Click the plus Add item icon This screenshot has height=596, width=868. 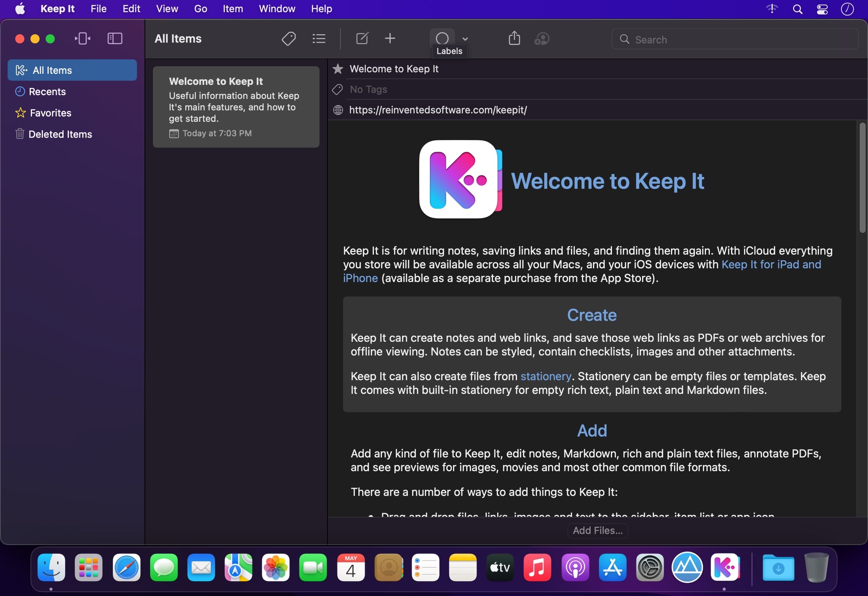390,38
